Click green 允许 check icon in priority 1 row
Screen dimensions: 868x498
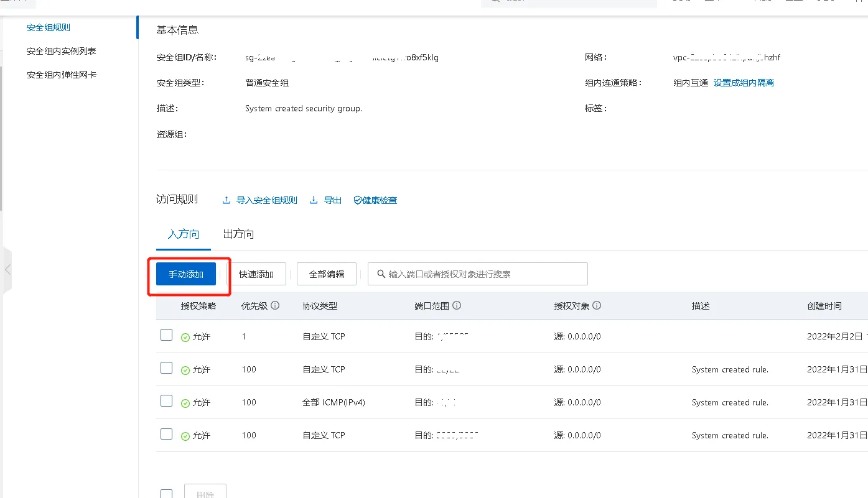(185, 337)
